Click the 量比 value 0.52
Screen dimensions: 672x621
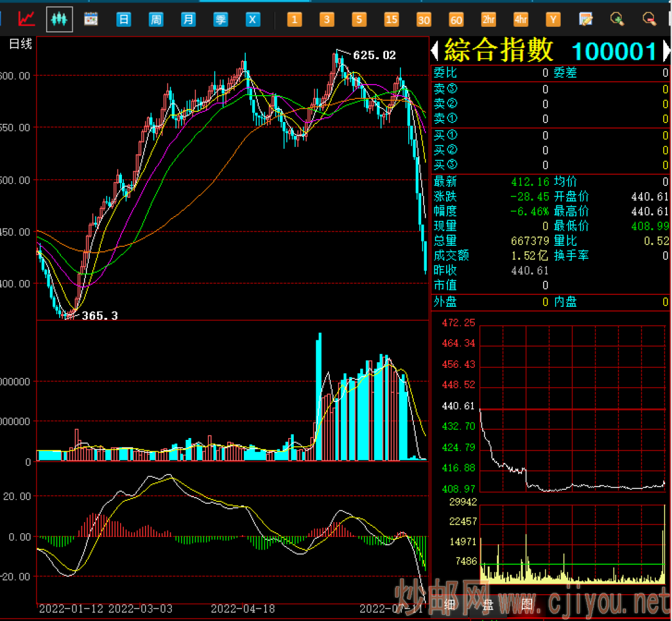656,241
